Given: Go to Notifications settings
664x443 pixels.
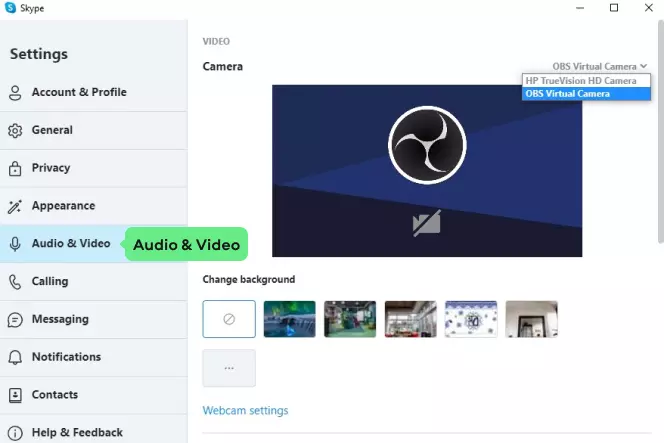Looking at the screenshot, I should (94, 357).
